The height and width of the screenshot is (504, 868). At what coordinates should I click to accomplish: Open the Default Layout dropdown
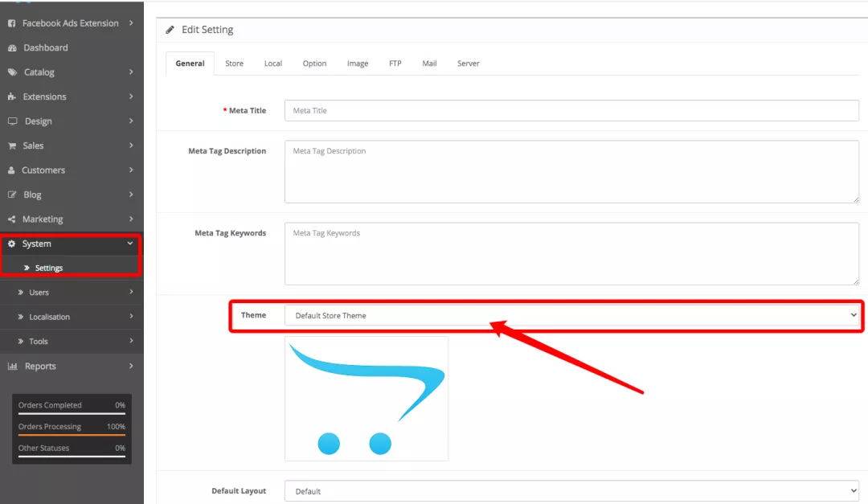572,491
